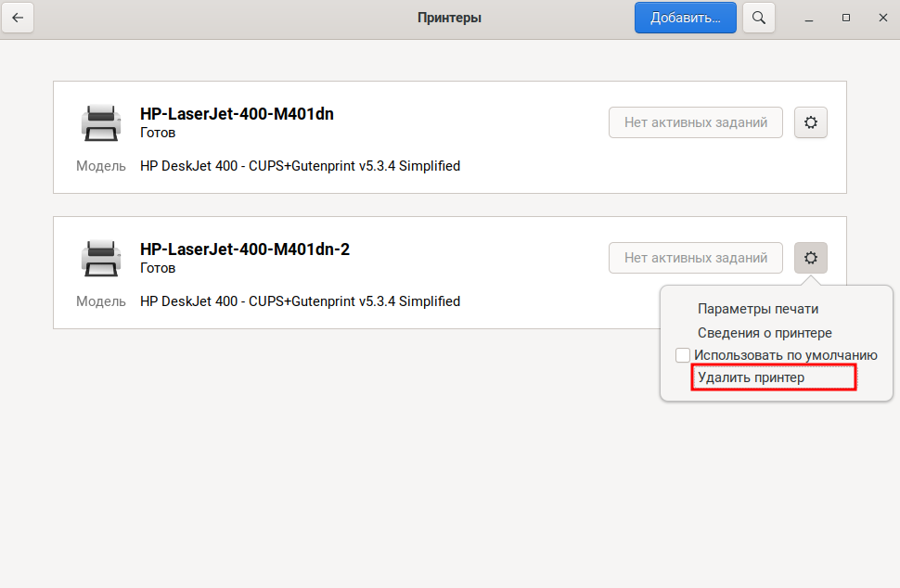Open the printer search magnifier
900x588 pixels.
pos(759,18)
